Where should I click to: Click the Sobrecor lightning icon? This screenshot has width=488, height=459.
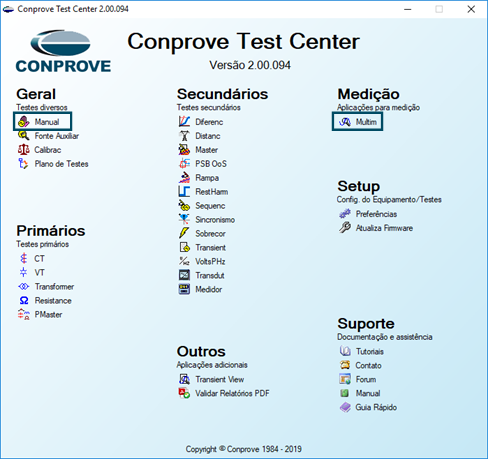tap(184, 233)
